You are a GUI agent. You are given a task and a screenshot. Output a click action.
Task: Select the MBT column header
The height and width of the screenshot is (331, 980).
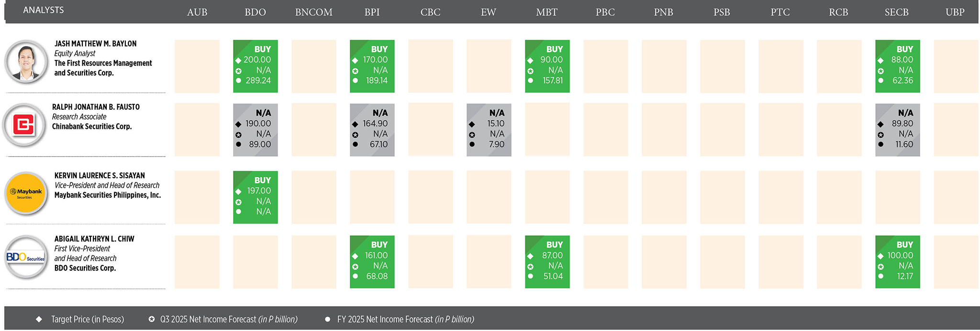547,12
